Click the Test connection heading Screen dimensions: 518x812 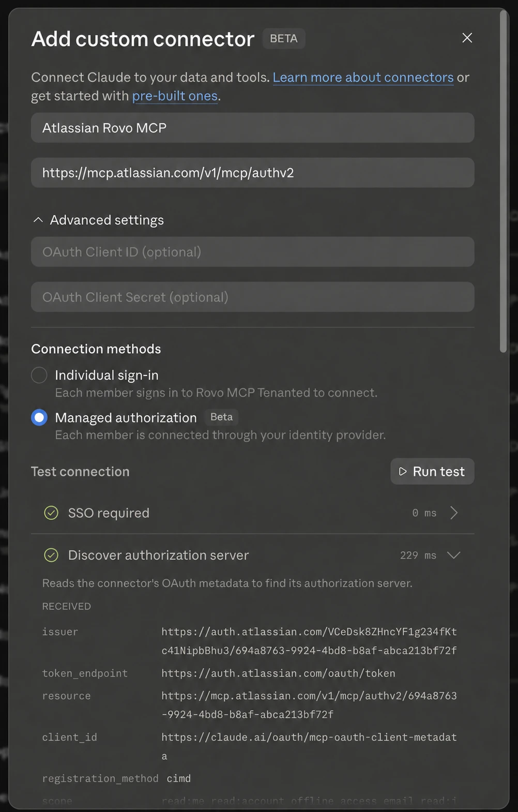(x=80, y=472)
